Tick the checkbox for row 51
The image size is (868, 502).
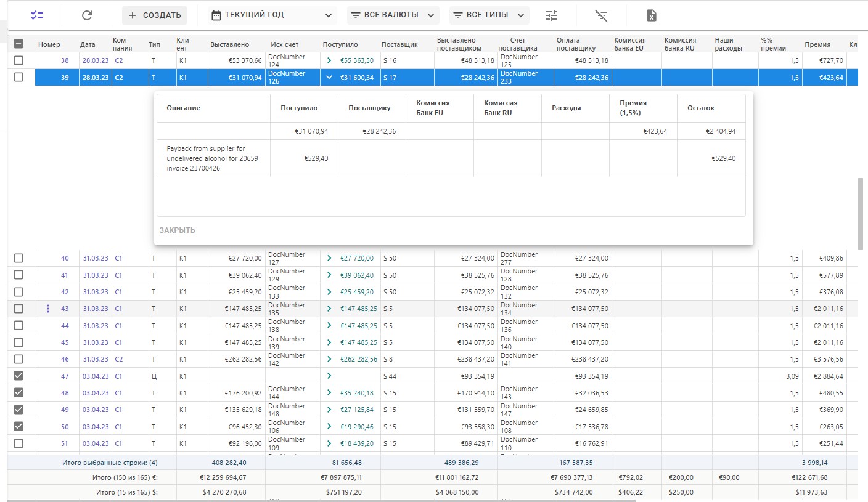[18, 443]
